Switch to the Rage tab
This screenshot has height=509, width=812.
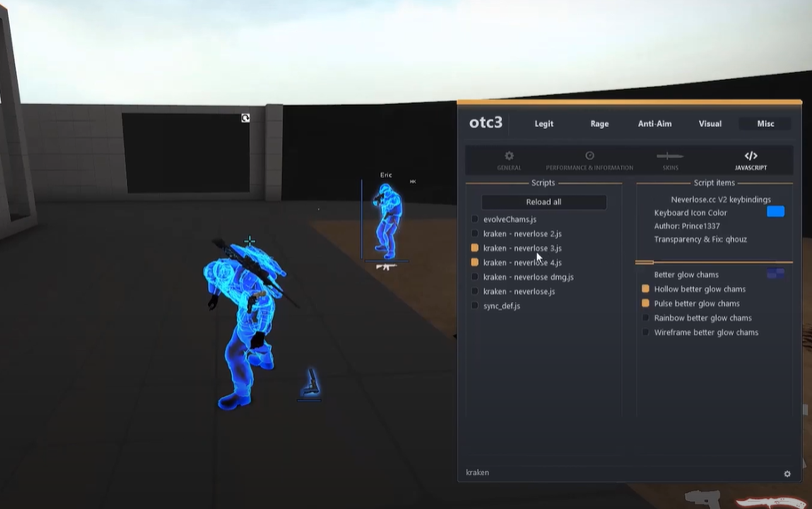coord(599,123)
